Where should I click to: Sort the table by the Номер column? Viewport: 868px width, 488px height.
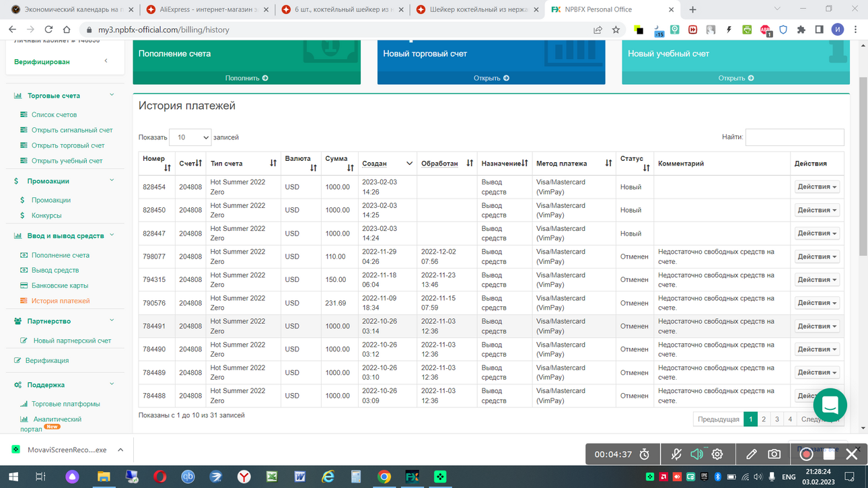(x=157, y=163)
